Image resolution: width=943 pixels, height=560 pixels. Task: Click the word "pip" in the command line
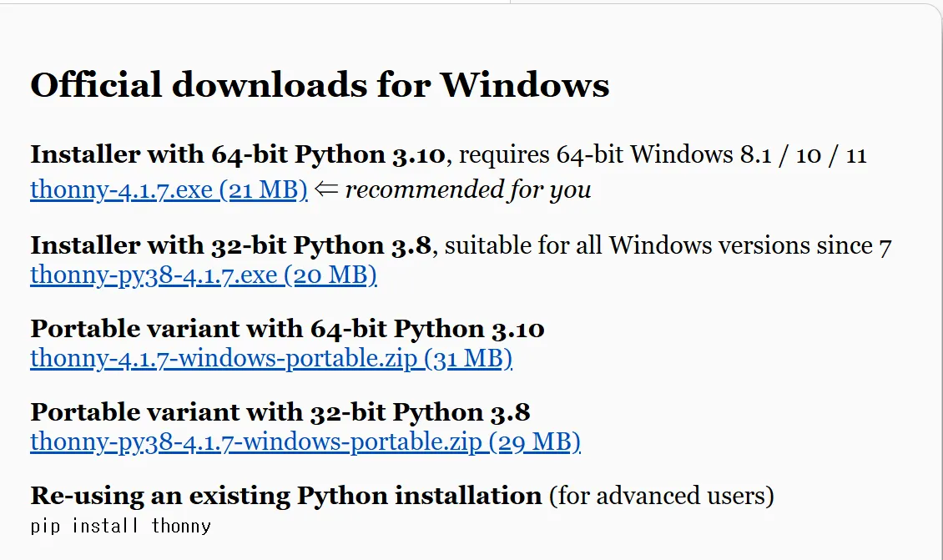coord(46,526)
